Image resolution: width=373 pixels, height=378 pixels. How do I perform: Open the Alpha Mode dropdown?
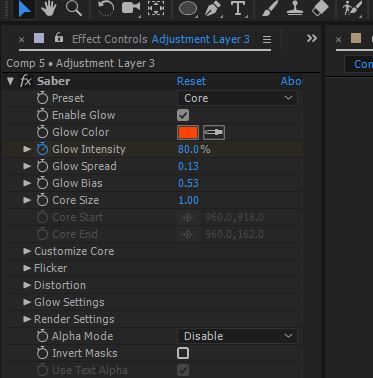click(x=237, y=336)
